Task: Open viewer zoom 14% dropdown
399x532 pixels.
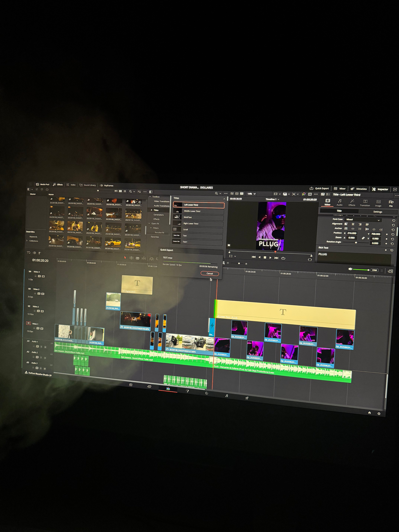Action: click(252, 194)
